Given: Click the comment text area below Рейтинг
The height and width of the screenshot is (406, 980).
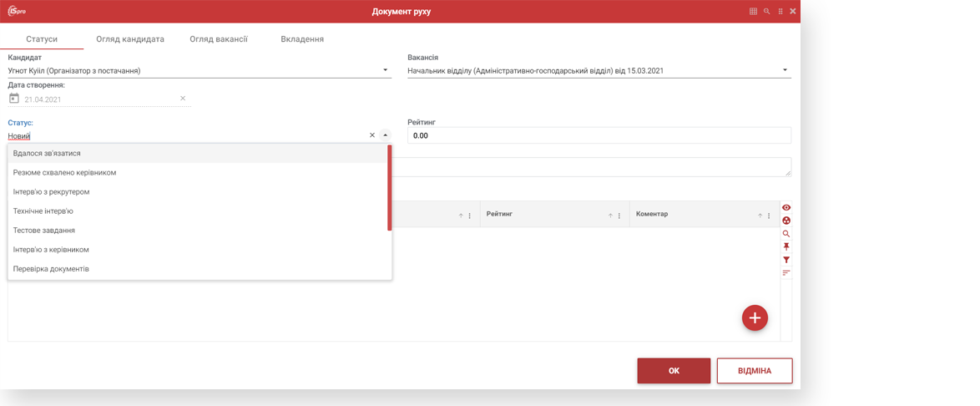Looking at the screenshot, I should (x=591, y=167).
